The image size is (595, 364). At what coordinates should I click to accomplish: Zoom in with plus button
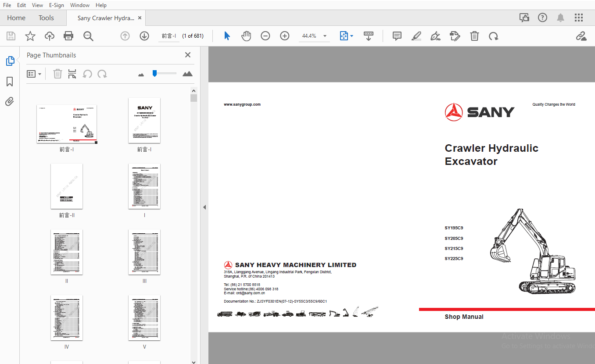click(285, 36)
